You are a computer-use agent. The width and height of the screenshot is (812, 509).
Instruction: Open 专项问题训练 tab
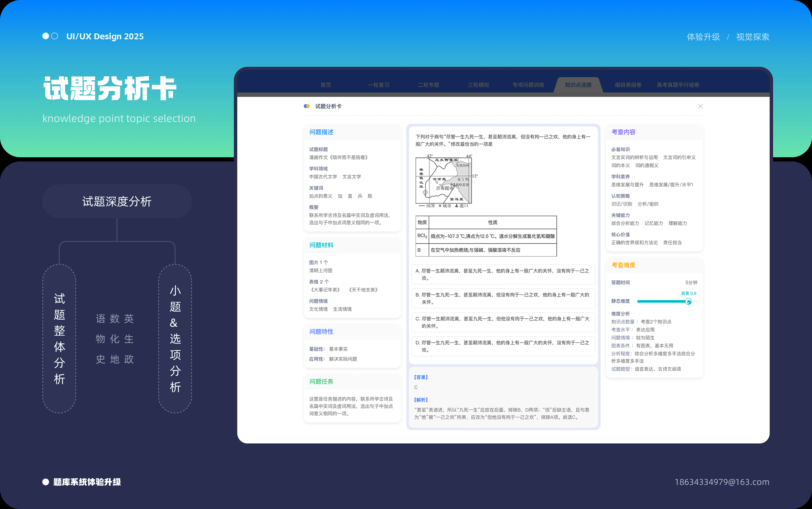(528, 85)
